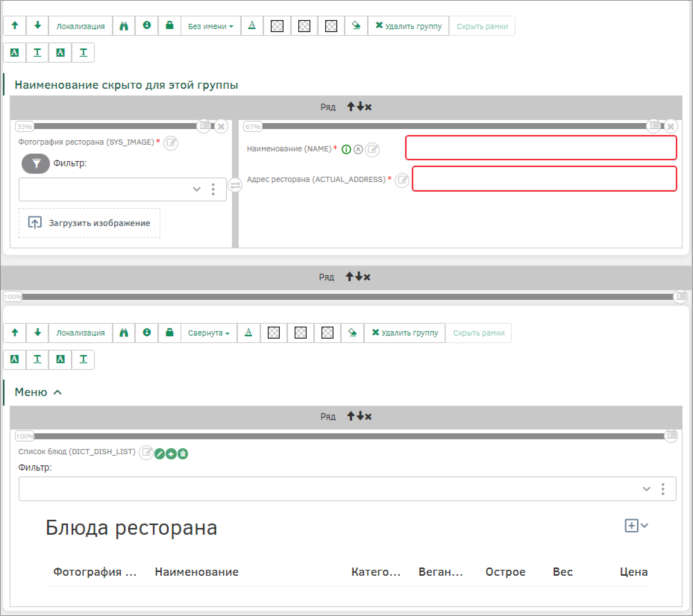Screen dimensions: 693x616
Task: Open the Без имени dropdown
Action: point(211,26)
